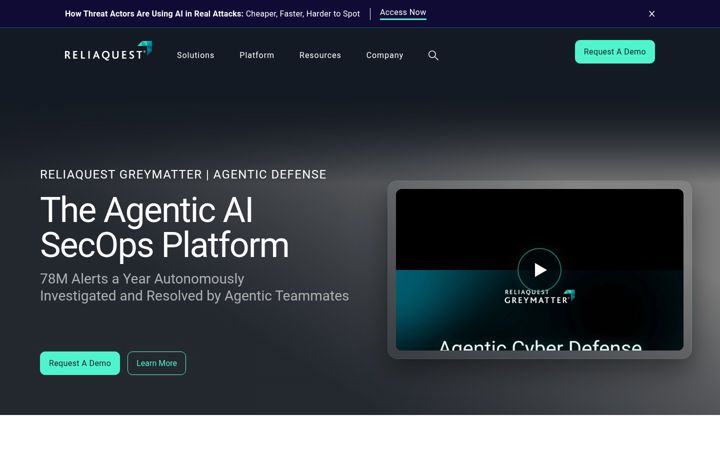Close the announcement banner
The height and width of the screenshot is (450, 720).
pos(652,14)
